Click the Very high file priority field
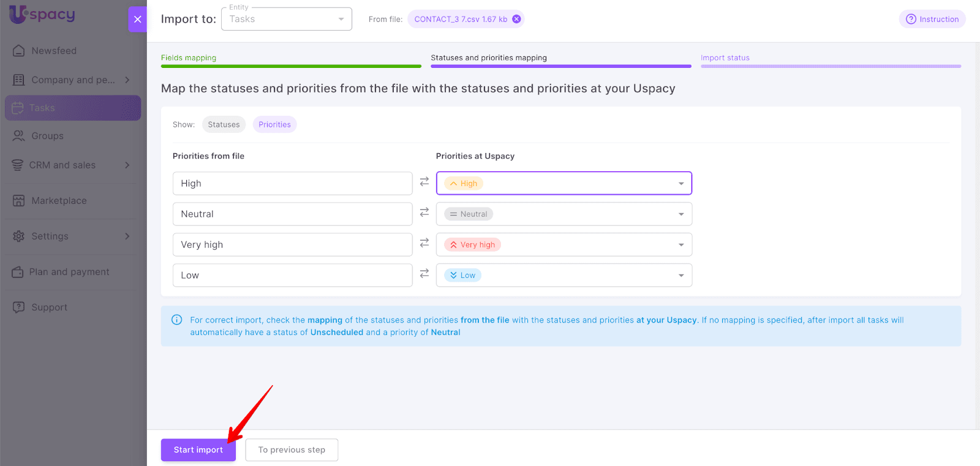980x466 pixels. 292,245
